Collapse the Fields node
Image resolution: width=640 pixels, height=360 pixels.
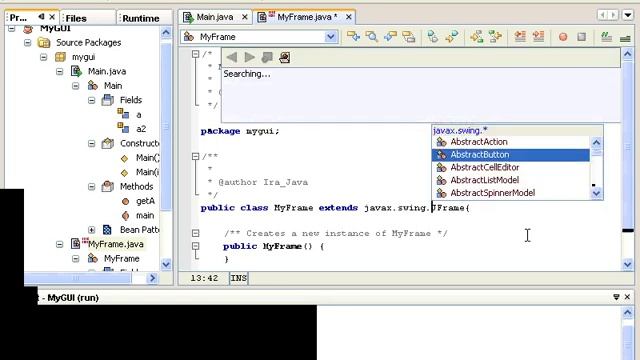(91, 100)
